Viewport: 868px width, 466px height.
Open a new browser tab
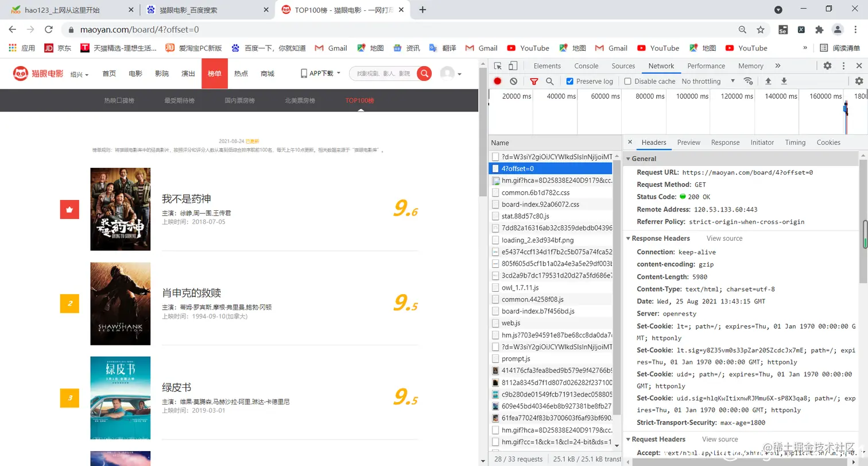[423, 10]
